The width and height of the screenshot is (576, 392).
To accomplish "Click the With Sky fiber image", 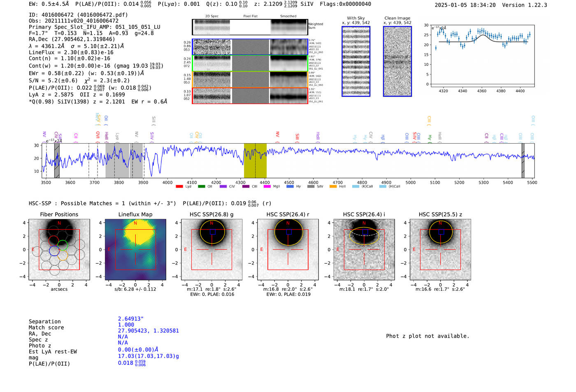I will pos(356,61).
